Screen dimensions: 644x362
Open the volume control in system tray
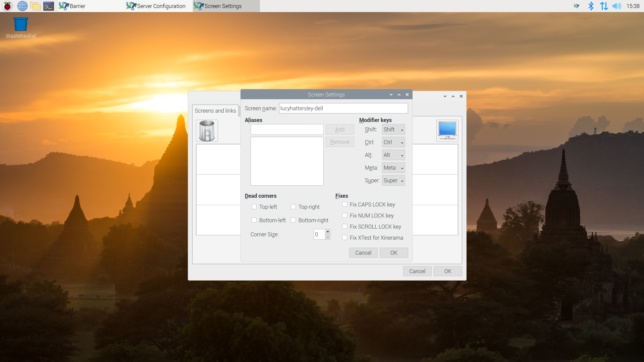[618, 6]
